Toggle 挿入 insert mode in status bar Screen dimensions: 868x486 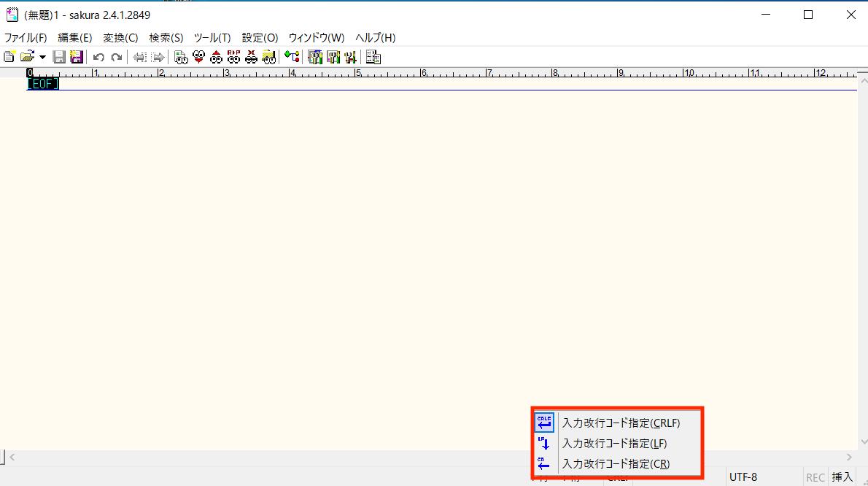pyautogui.click(x=842, y=477)
